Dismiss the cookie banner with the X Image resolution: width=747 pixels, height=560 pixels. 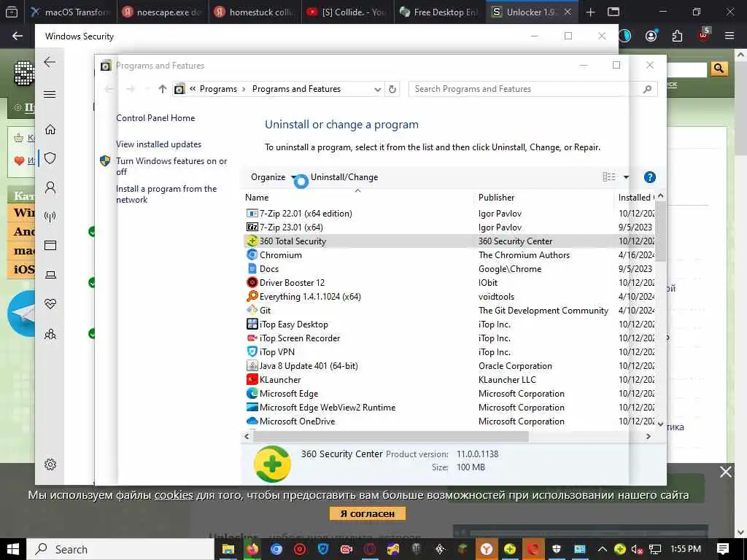[726, 472]
